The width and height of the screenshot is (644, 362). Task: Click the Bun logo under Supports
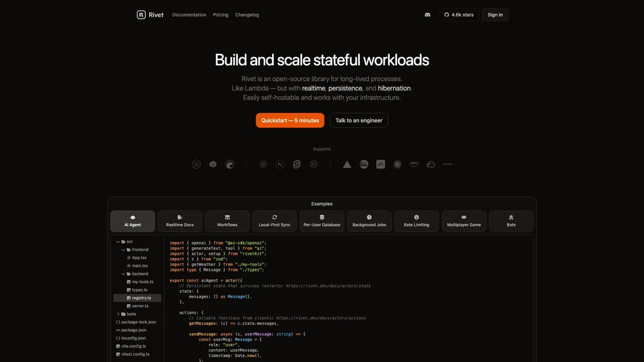tap(213, 164)
